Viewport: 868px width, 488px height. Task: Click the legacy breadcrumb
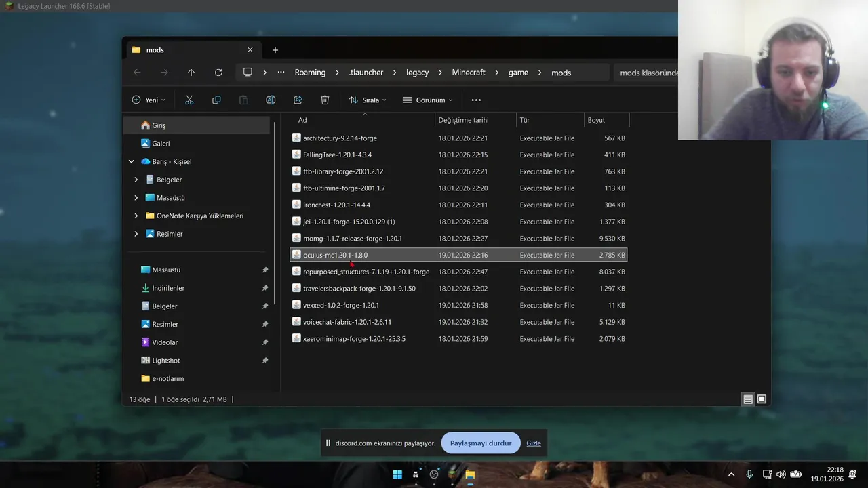point(418,73)
